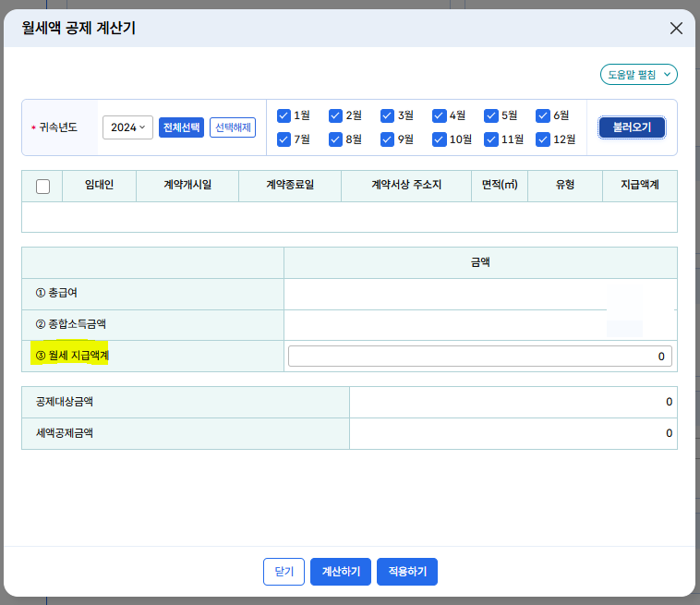Focus the 월세 지급액계 amount input field
700x605 pixels.
pos(480,356)
